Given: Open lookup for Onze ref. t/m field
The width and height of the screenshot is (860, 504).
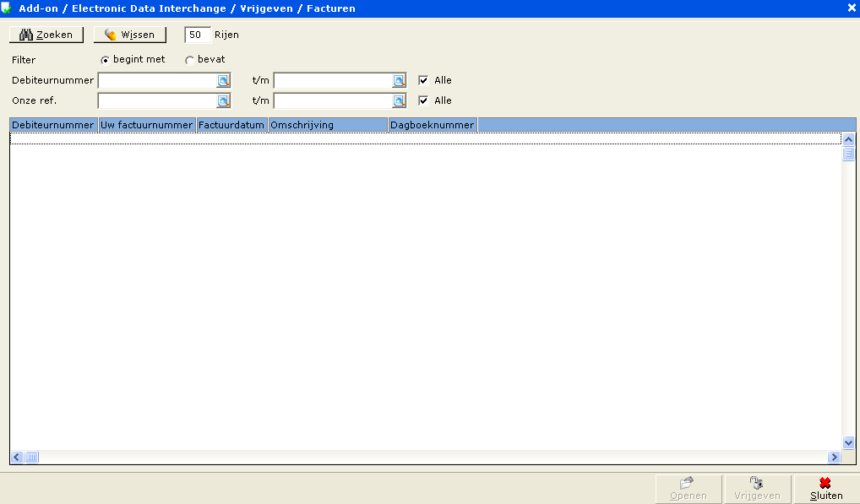Looking at the screenshot, I should [399, 101].
